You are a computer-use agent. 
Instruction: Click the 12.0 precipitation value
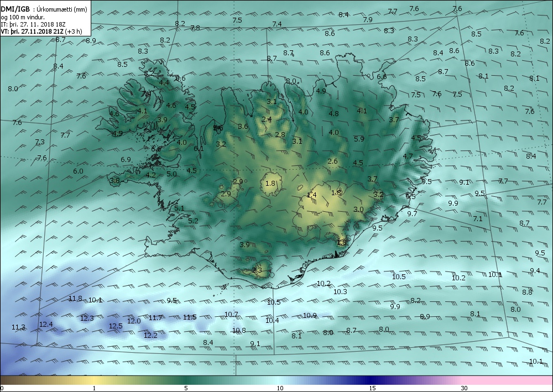pyautogui.click(x=134, y=321)
